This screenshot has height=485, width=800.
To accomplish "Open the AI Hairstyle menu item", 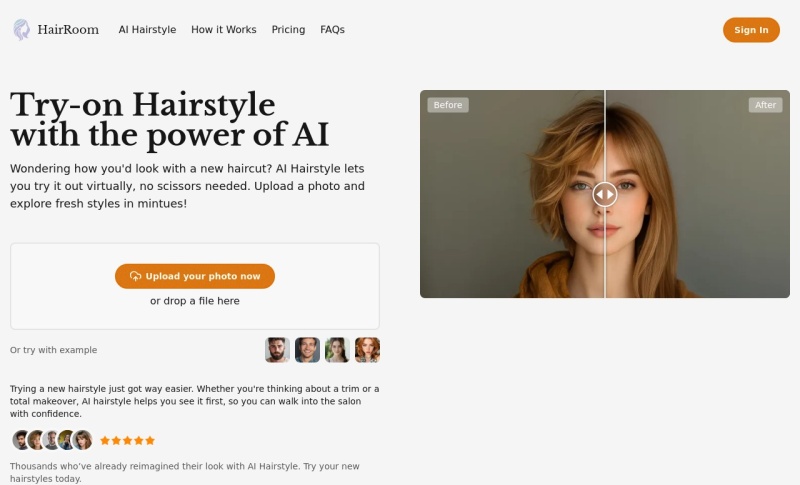I will click(147, 30).
